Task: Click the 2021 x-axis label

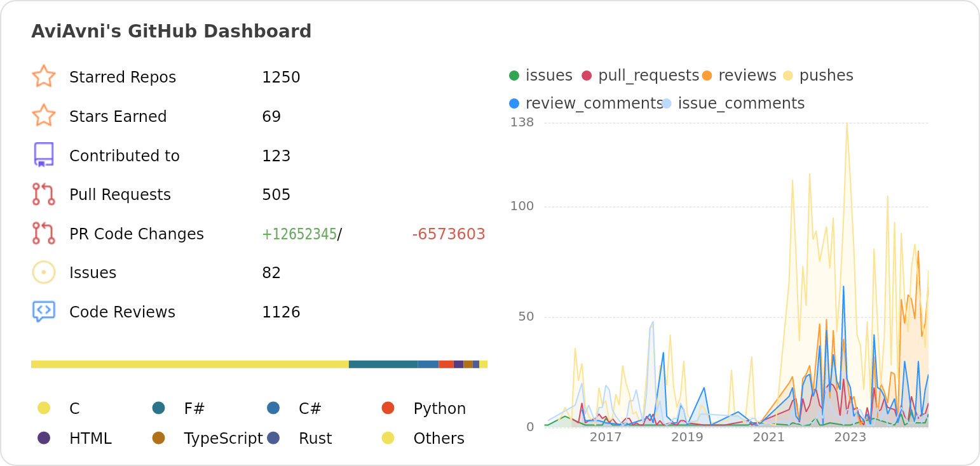Action: point(769,437)
